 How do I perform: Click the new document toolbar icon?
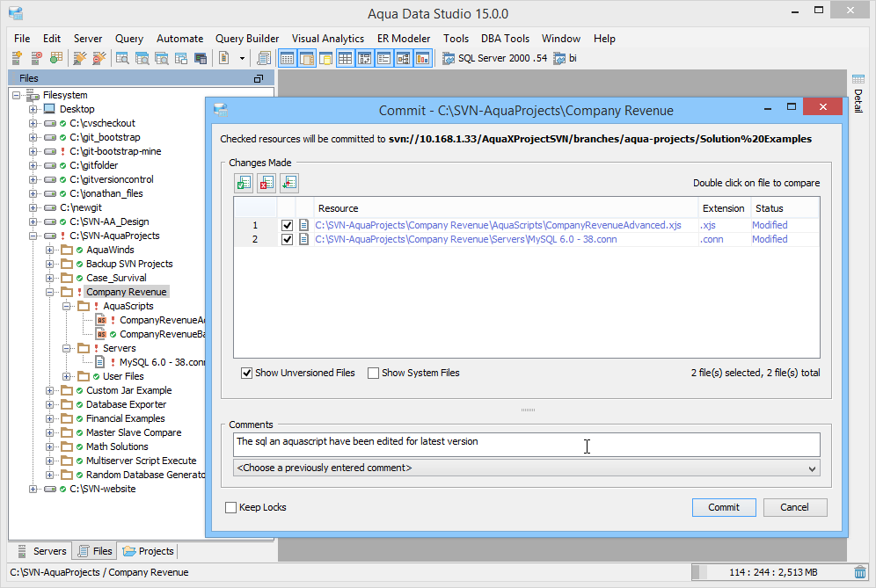[224, 58]
